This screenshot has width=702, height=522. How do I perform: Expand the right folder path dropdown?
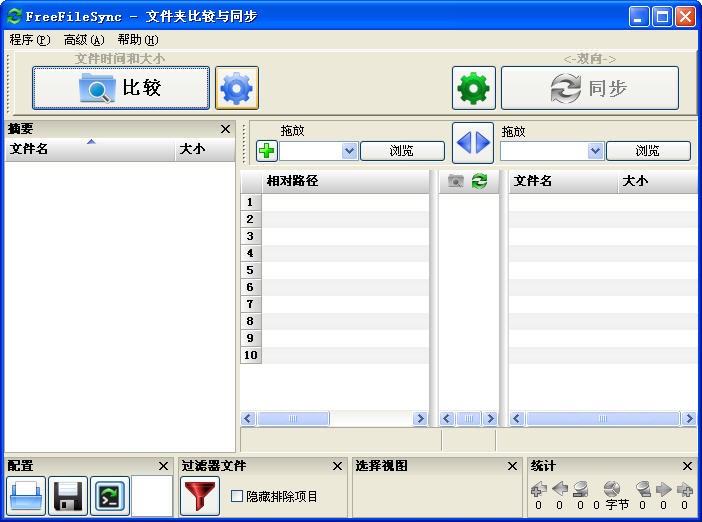595,151
